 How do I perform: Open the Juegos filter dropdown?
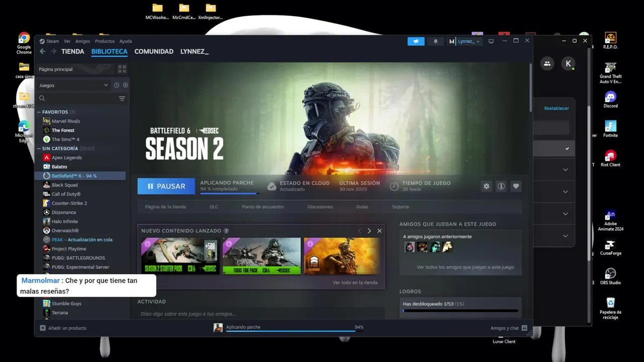73,85
